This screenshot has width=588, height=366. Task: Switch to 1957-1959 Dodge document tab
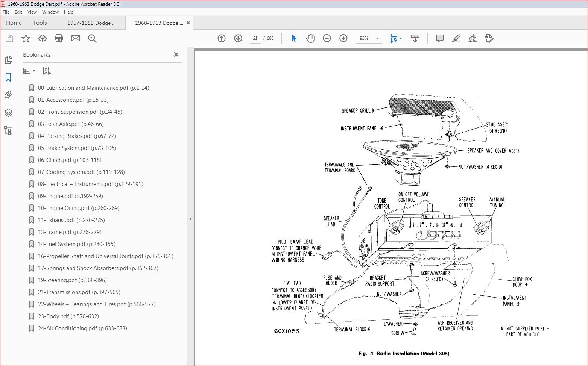(91, 23)
